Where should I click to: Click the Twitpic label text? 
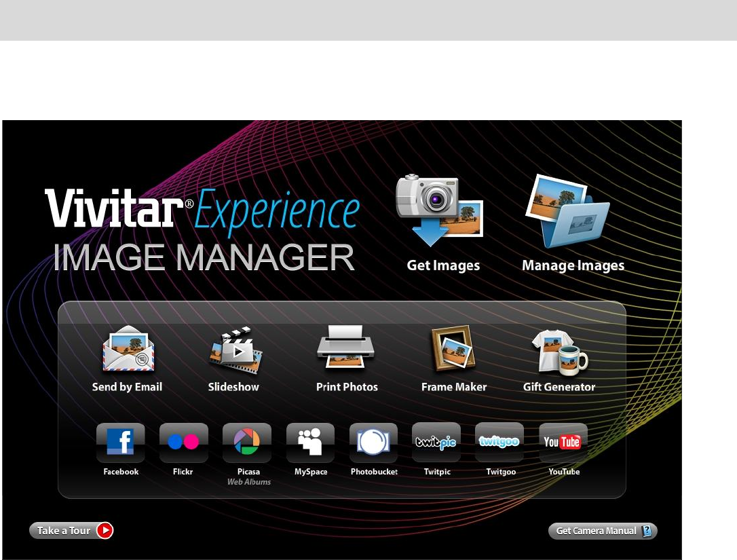coord(437,472)
